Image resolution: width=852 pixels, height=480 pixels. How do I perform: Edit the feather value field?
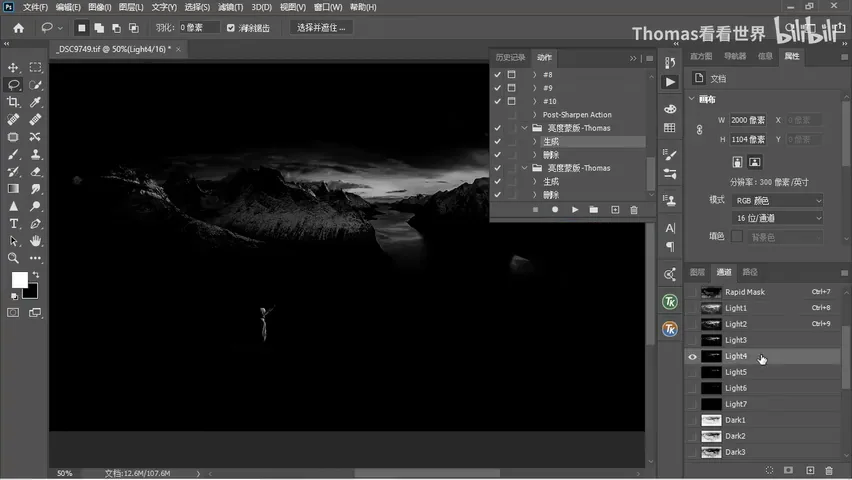[199, 28]
